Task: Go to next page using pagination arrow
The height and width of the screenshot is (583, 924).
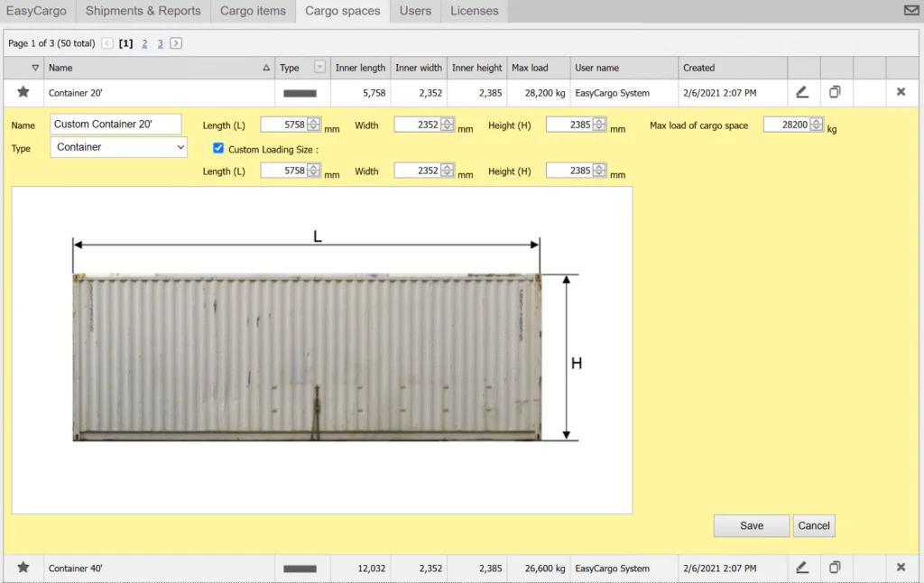Action: tap(176, 43)
